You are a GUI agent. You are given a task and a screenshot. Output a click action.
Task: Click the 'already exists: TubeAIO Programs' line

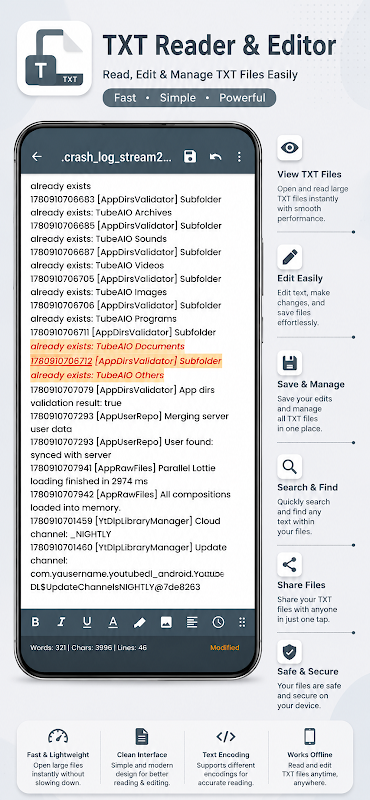pyautogui.click(x=103, y=319)
